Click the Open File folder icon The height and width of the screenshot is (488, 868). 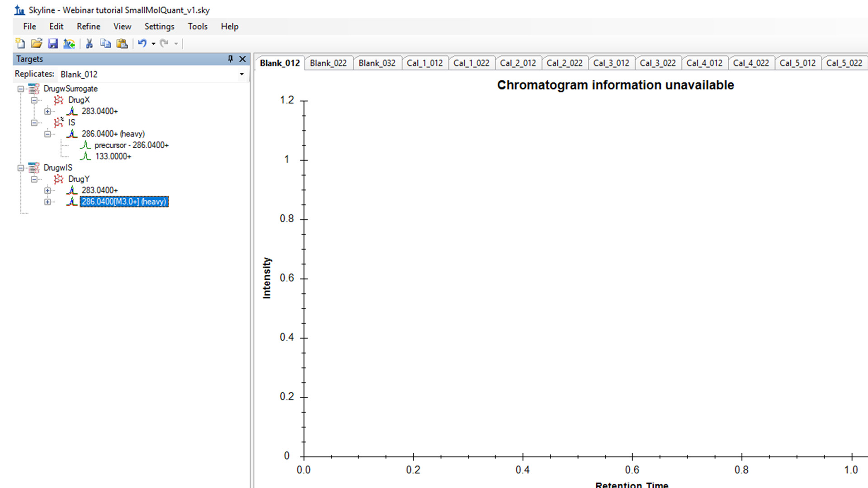37,43
